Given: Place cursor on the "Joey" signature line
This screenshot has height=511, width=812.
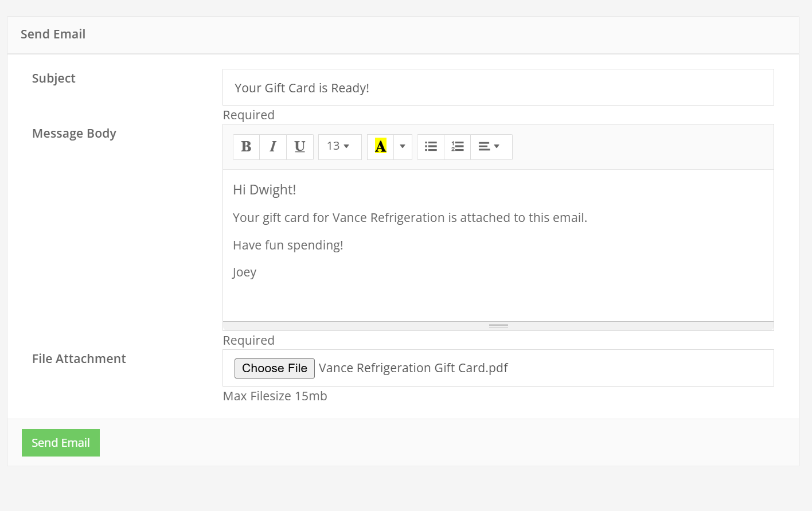Looking at the screenshot, I should point(245,272).
